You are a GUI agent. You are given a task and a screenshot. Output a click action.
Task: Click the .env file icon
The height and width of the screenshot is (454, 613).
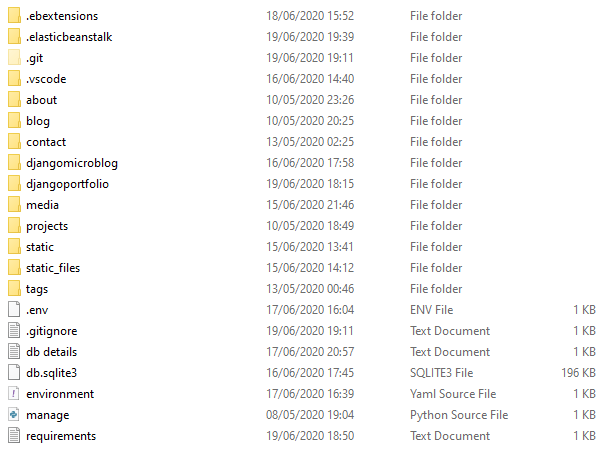click(13, 310)
